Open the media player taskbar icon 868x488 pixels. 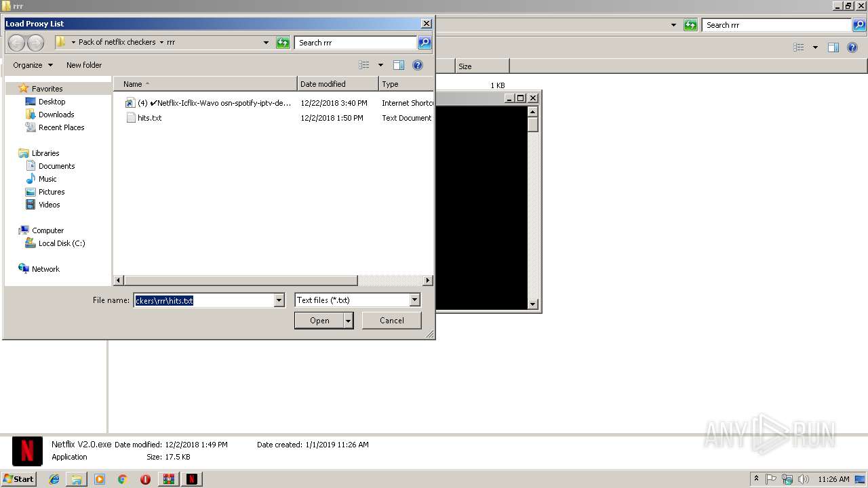(100, 479)
